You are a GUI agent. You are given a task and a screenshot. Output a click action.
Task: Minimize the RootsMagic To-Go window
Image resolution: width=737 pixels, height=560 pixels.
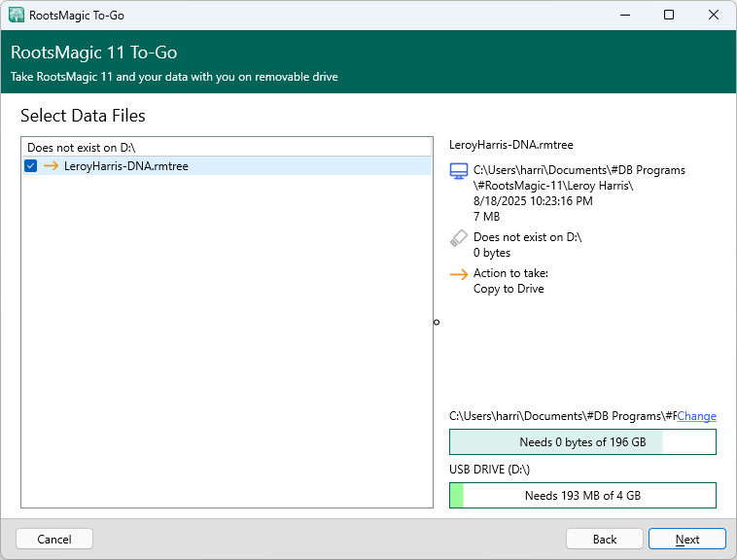pyautogui.click(x=625, y=15)
